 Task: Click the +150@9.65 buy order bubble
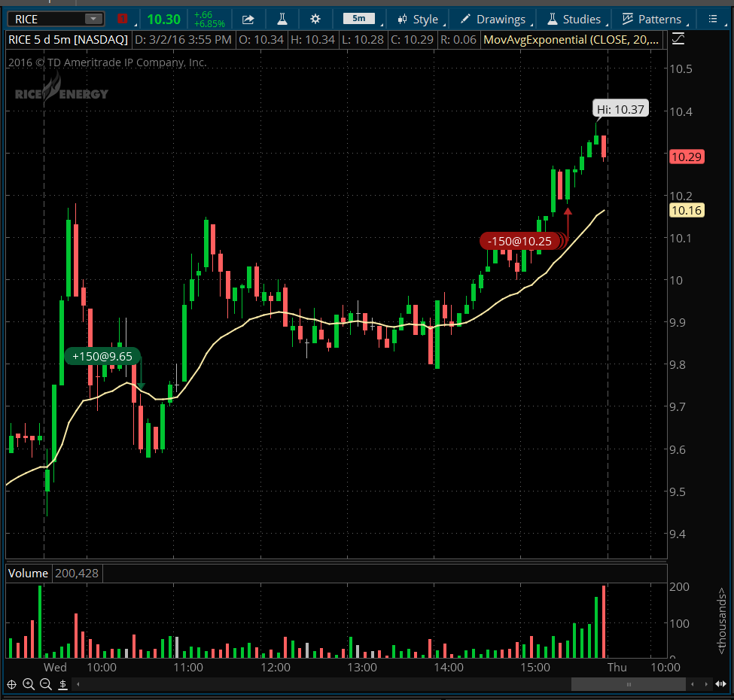[x=102, y=357]
